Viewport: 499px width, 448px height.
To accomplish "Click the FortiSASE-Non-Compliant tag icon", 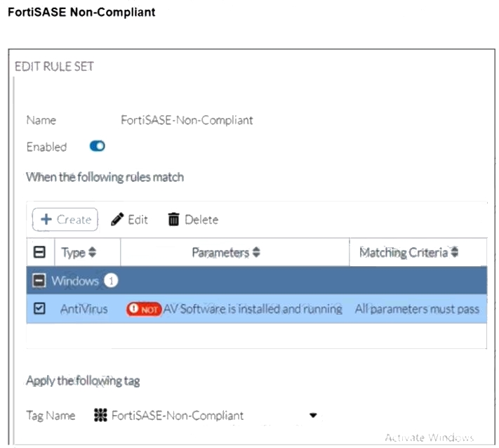I will point(100,415).
